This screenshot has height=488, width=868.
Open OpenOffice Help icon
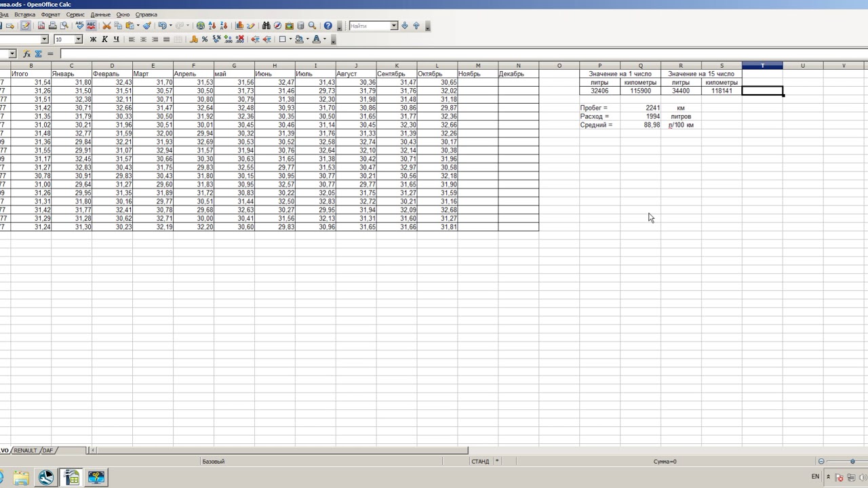pos(328,26)
